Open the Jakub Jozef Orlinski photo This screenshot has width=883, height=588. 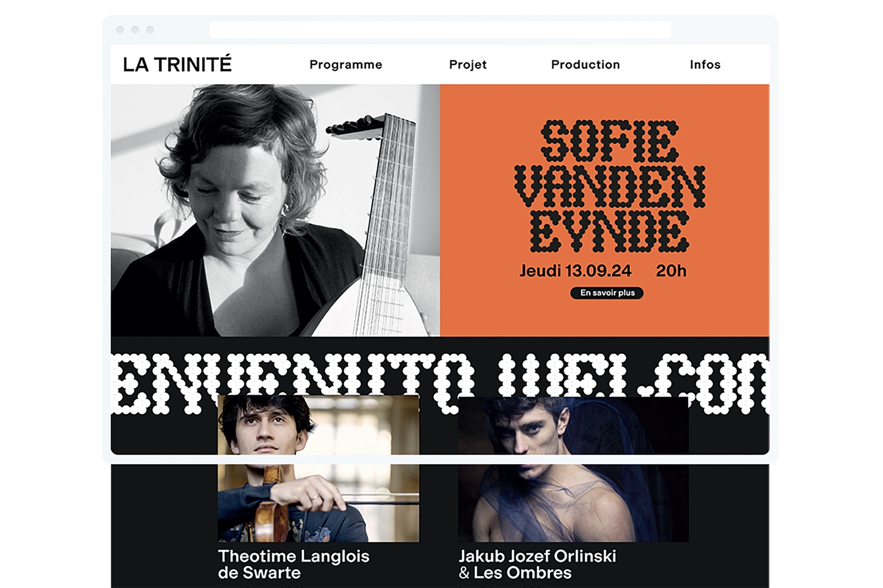click(x=573, y=469)
